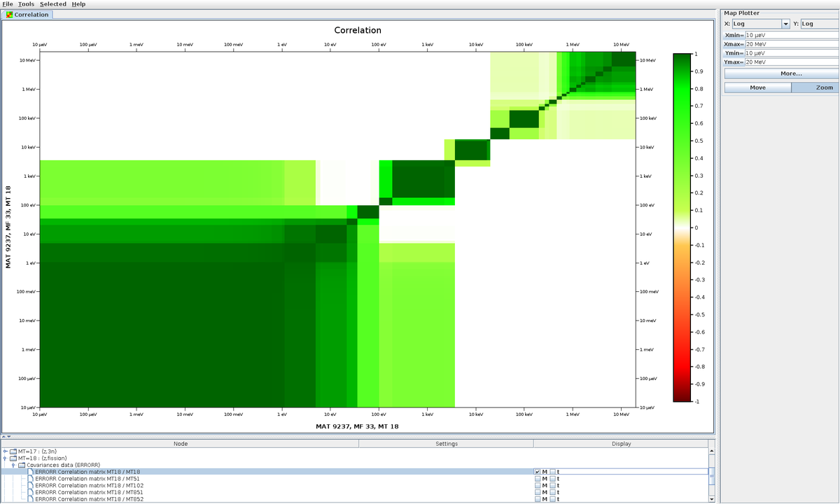This screenshot has width=840, height=504.
Task: Switch to Move mode
Action: tap(757, 87)
